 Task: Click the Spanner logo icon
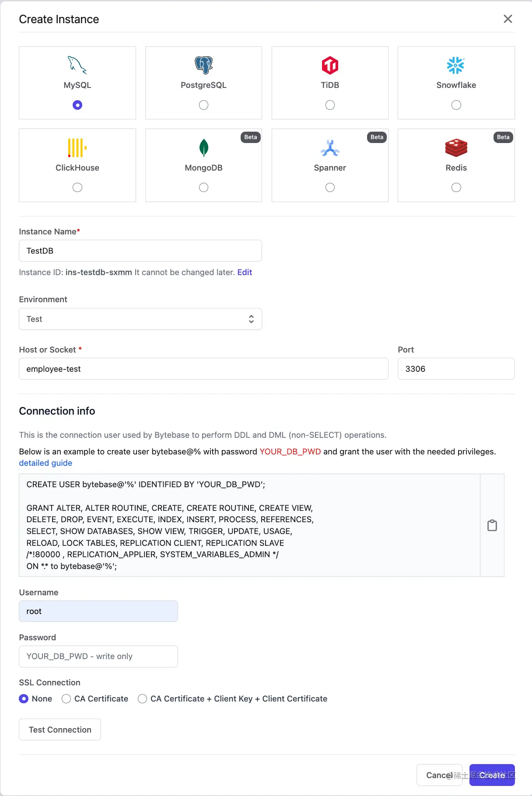(330, 148)
